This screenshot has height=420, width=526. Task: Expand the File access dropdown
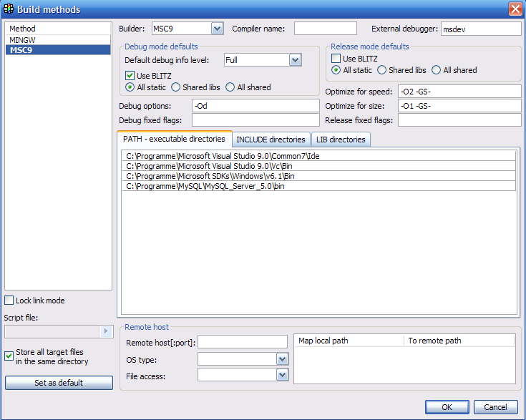click(282, 374)
